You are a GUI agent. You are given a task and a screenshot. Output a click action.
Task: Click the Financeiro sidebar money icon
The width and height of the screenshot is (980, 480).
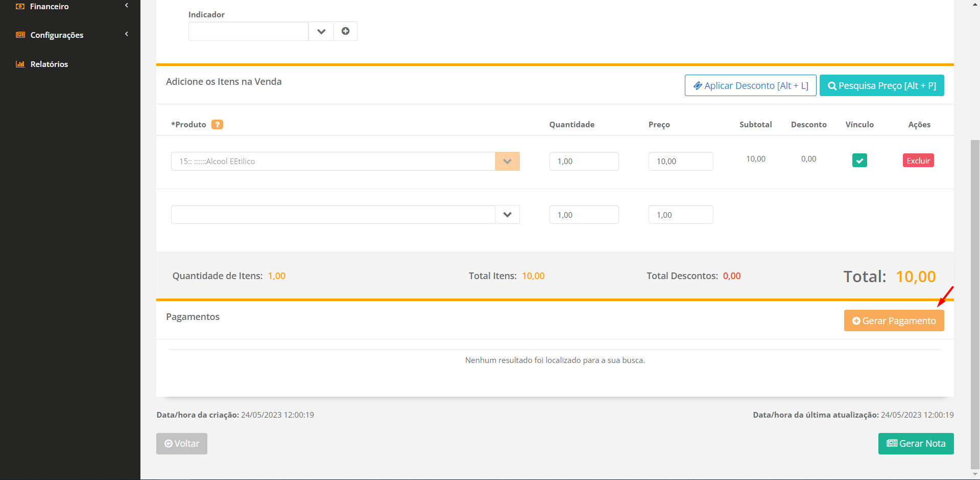(x=20, y=7)
